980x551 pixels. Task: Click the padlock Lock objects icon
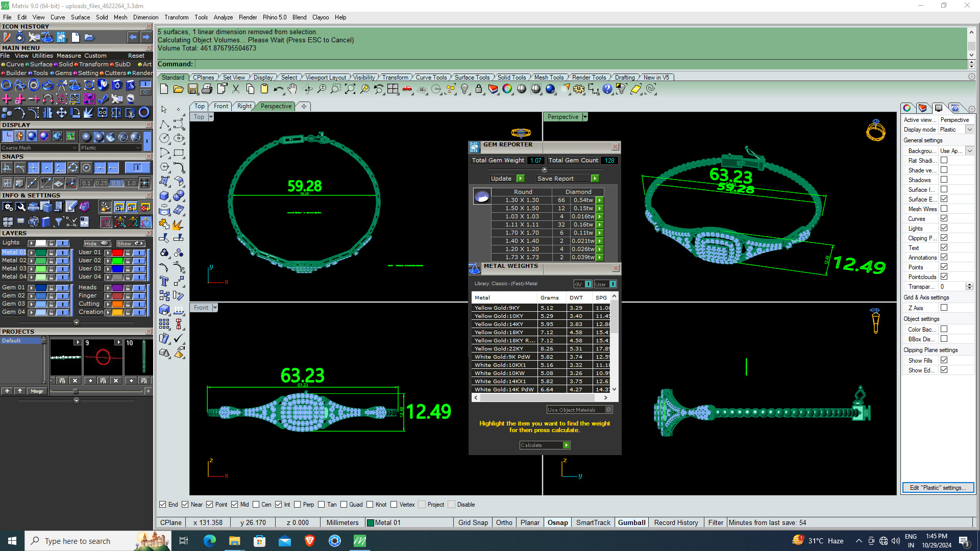479,89
